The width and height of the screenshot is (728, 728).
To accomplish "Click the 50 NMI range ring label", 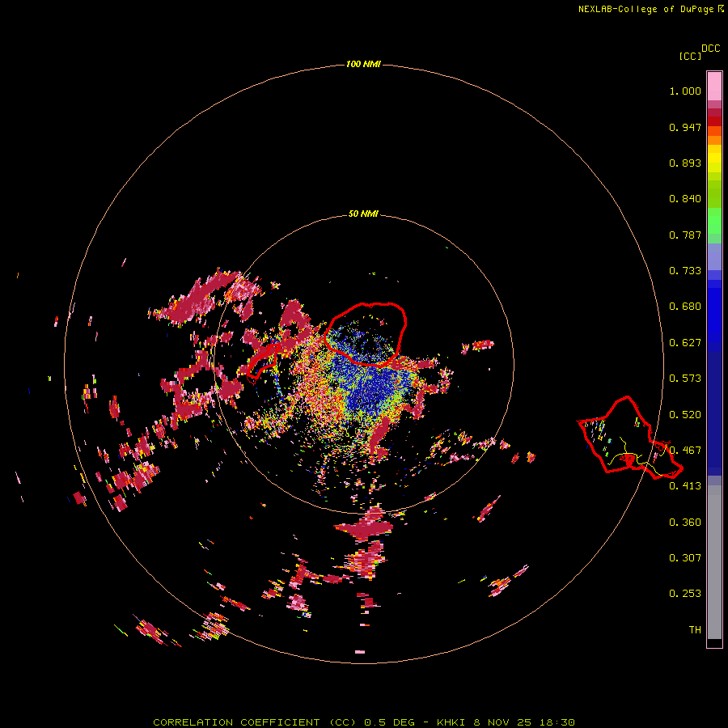I will (x=363, y=214).
